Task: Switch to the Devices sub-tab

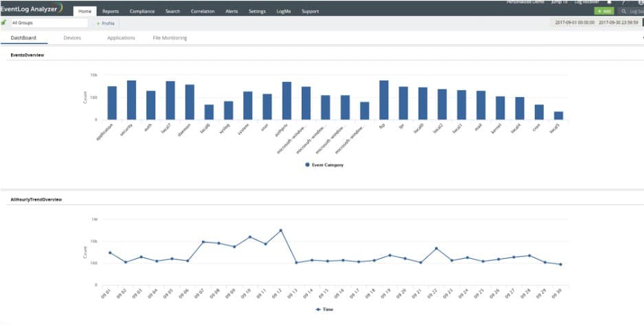Action: 72,38
